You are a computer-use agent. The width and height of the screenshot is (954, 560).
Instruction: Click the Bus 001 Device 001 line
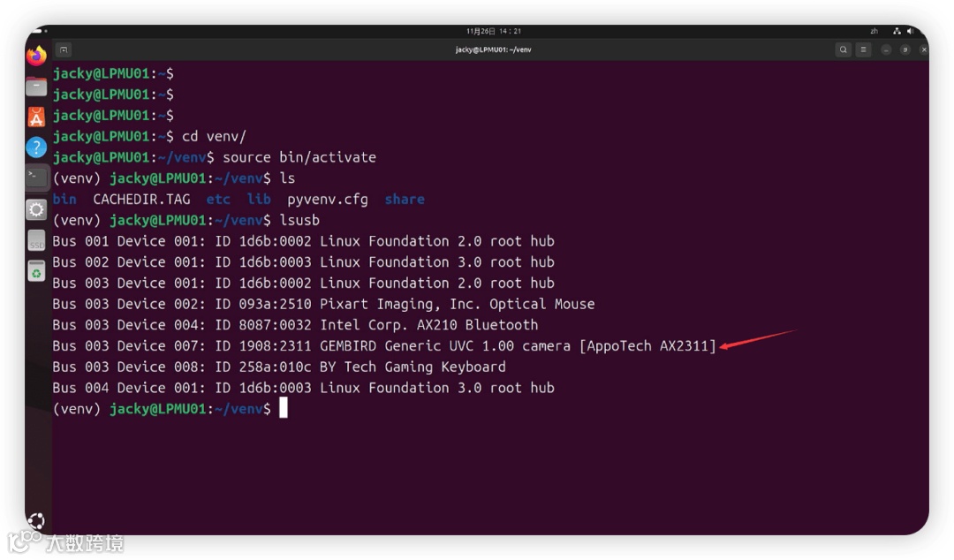(x=304, y=242)
